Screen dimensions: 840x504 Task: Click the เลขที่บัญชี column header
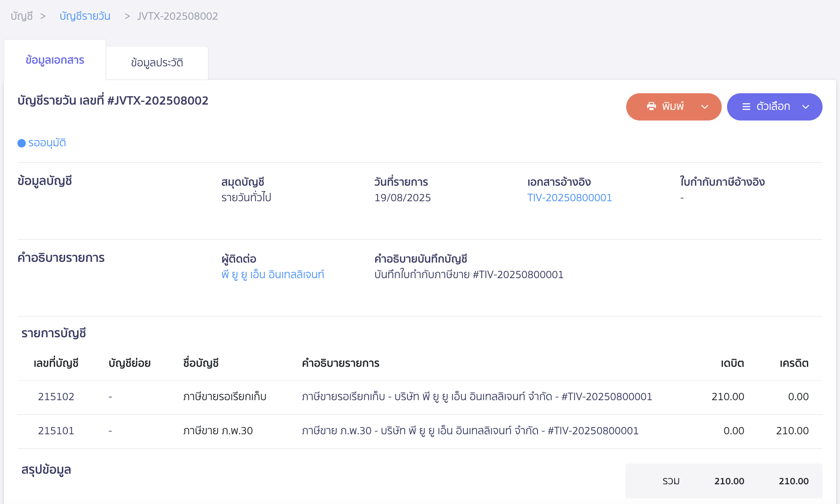tap(56, 363)
